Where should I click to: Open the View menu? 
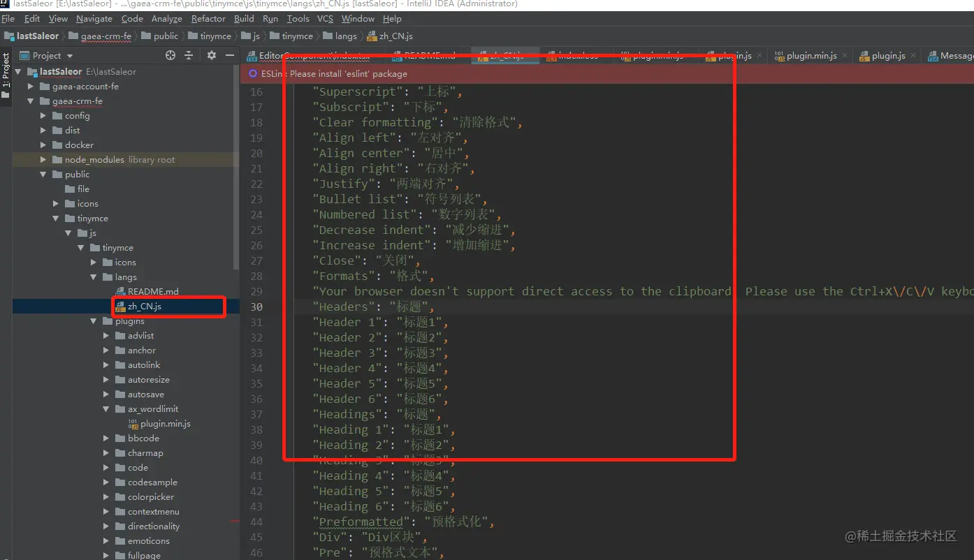click(59, 19)
